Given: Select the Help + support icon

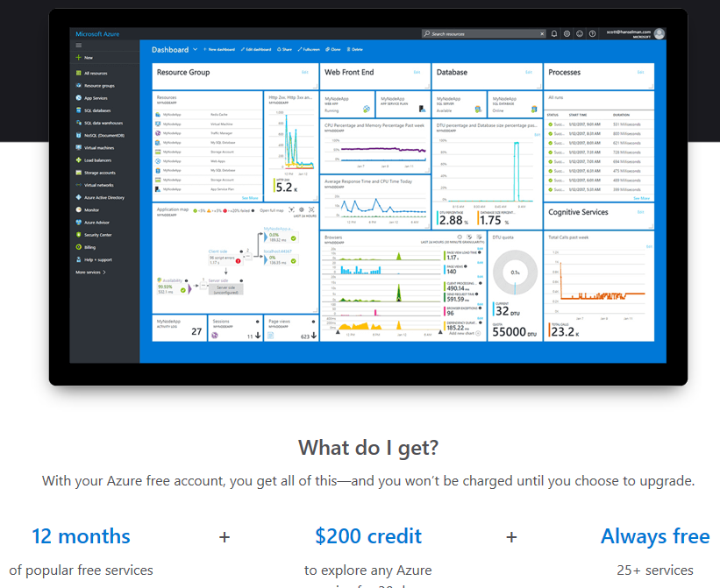Looking at the screenshot, I should [x=79, y=259].
